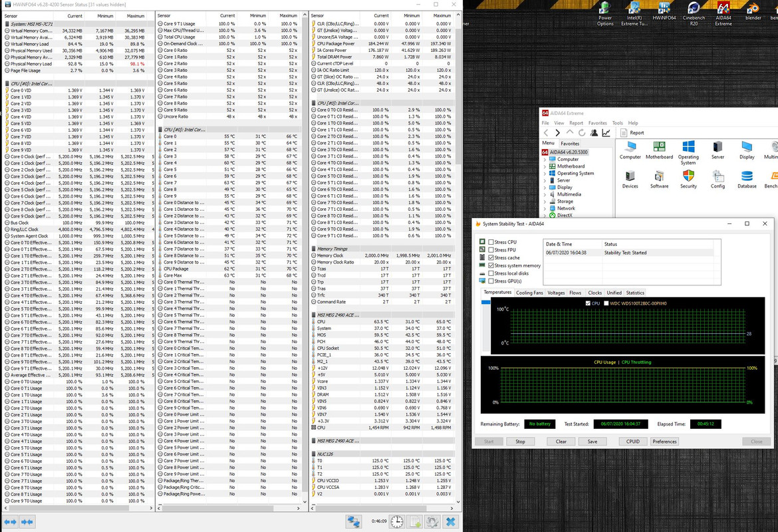Click Save button in stability test
Viewport: 778px width, 532px height.
pyautogui.click(x=592, y=441)
